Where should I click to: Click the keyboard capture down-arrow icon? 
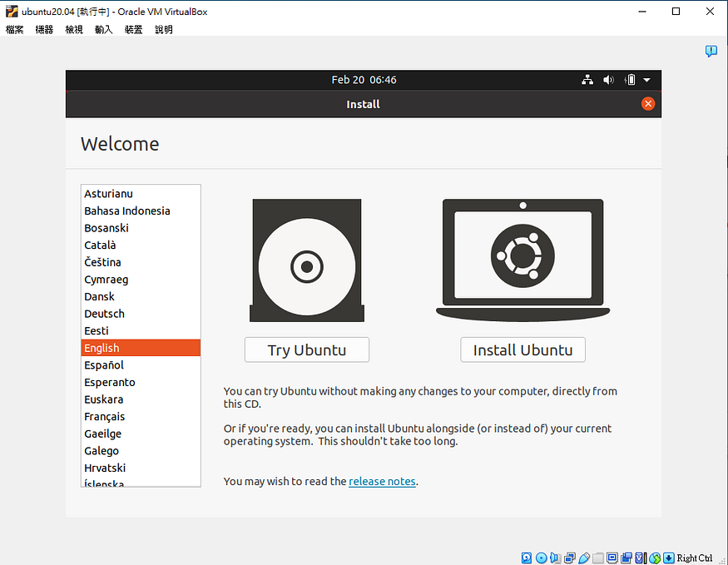click(669, 558)
